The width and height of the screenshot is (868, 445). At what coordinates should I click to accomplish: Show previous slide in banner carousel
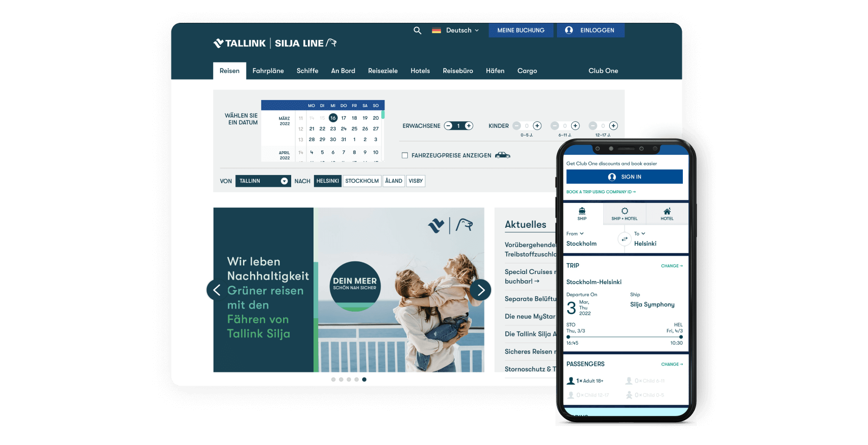[x=217, y=290]
